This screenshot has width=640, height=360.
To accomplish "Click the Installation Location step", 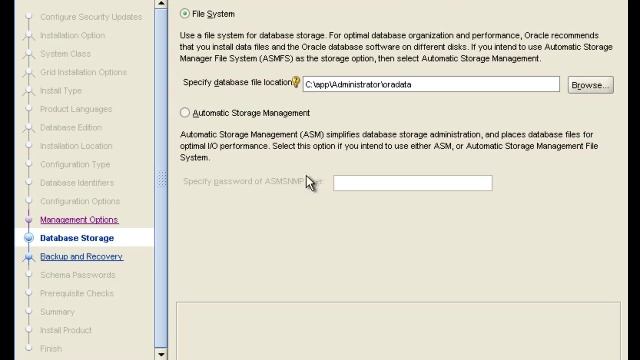I will coord(76,146).
